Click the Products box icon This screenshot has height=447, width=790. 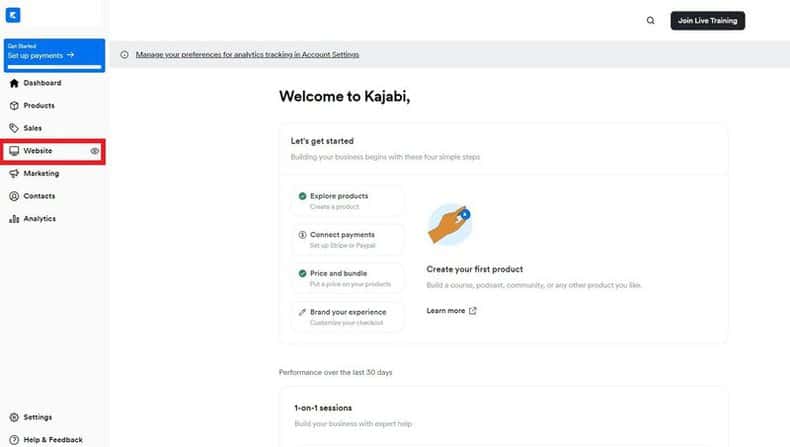[14, 106]
